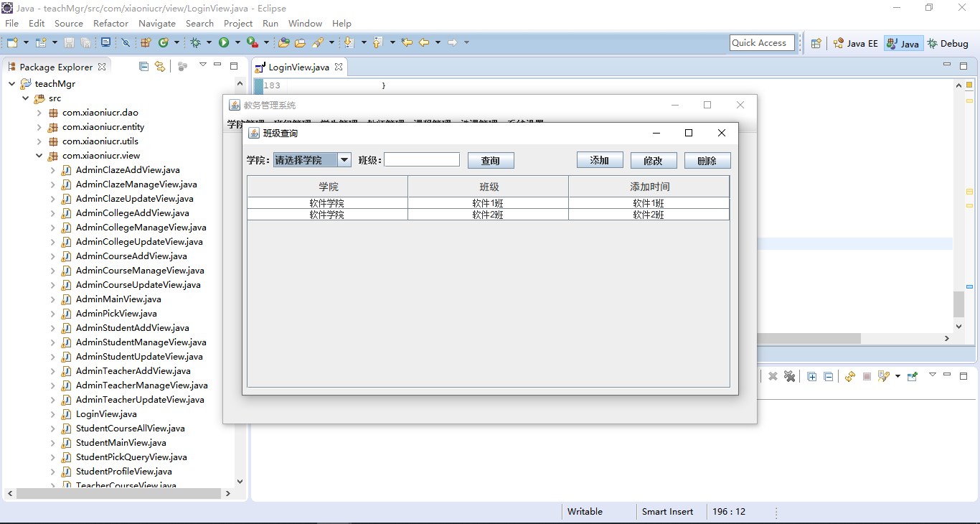Image resolution: width=980 pixels, height=524 pixels.
Task: Click the expand-all plus icon in bottom panel
Action: pyautogui.click(x=812, y=376)
